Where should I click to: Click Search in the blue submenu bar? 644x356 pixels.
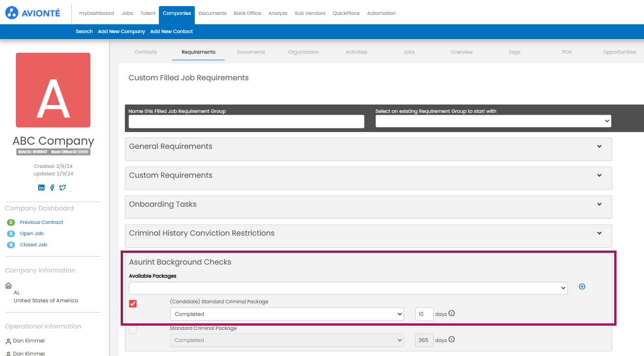(x=84, y=31)
